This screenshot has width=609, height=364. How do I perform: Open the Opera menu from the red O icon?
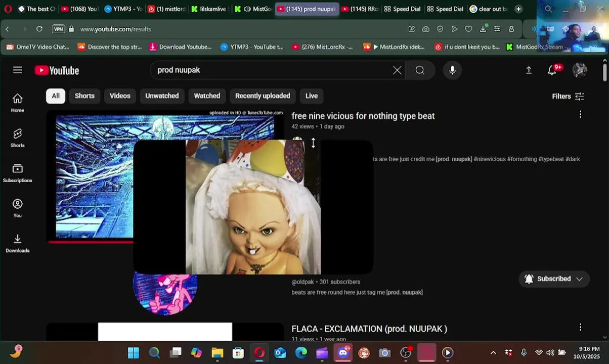point(8,9)
